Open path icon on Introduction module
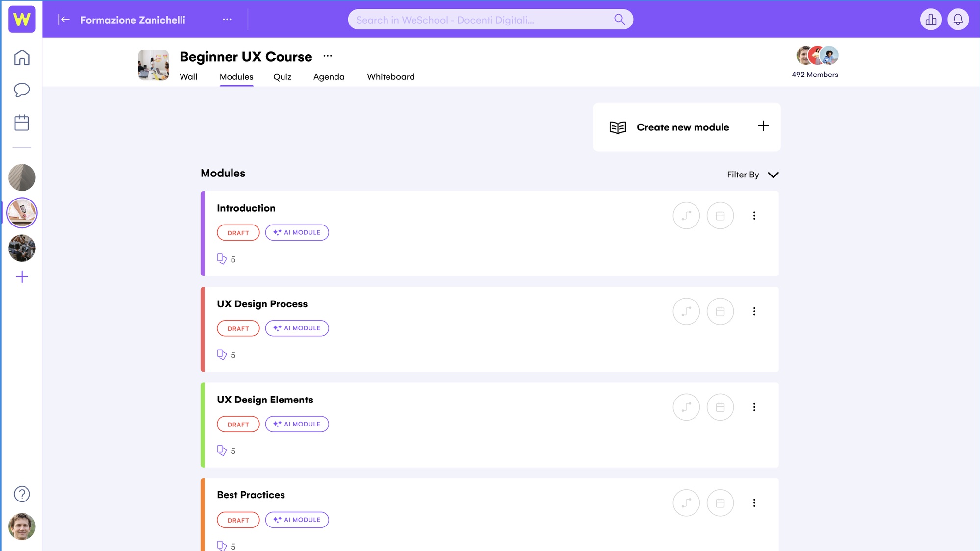This screenshot has height=551, width=980. [686, 216]
